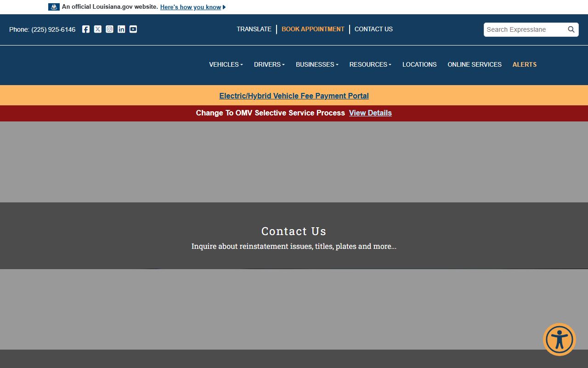Click the search magnifier icon
Screen dimensions: 588x368
pyautogui.click(x=571, y=29)
